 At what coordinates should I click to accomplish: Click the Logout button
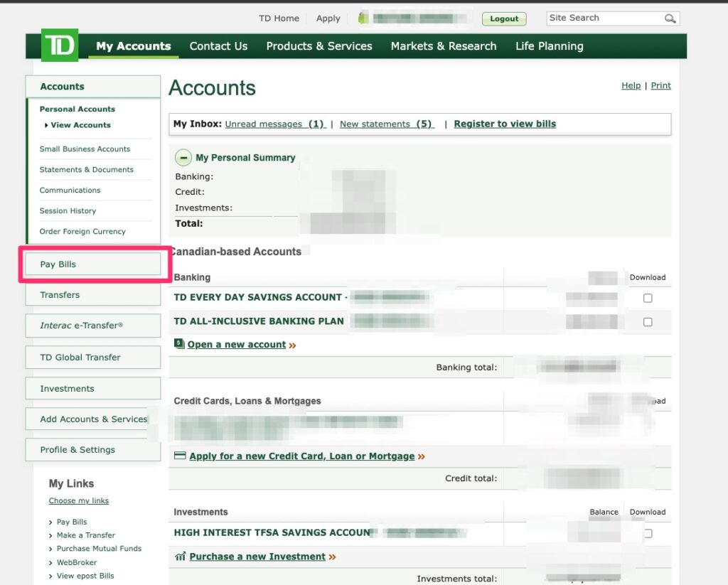504,18
